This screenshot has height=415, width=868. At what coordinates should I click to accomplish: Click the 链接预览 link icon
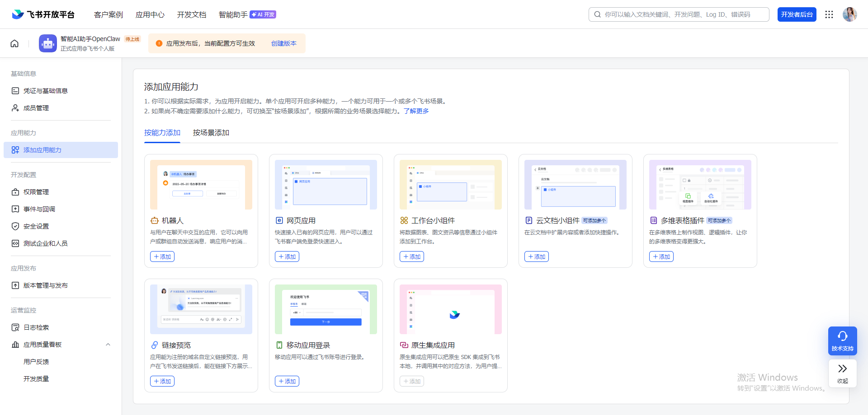point(155,345)
